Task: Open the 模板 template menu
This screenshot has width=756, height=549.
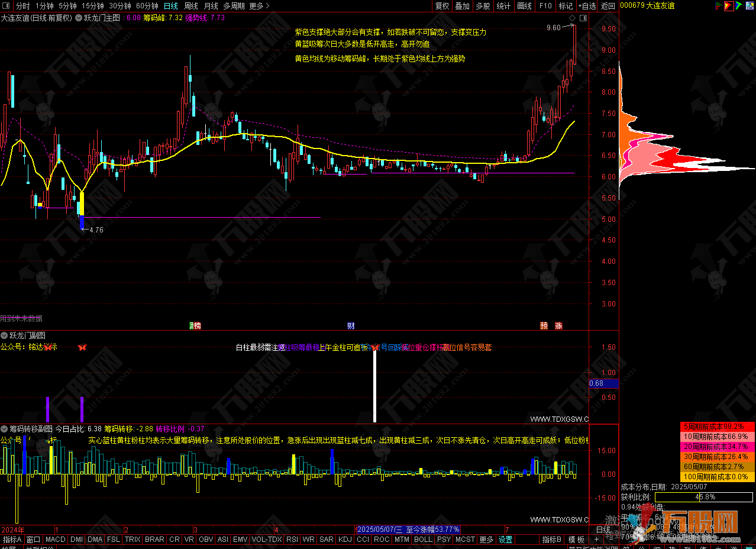Action: (x=576, y=540)
